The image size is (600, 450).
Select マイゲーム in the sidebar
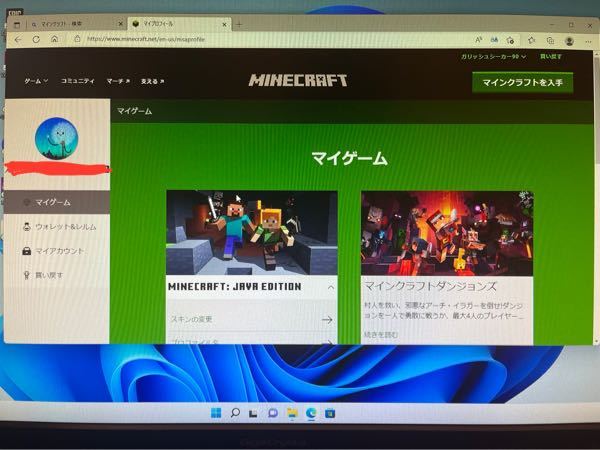point(57,202)
